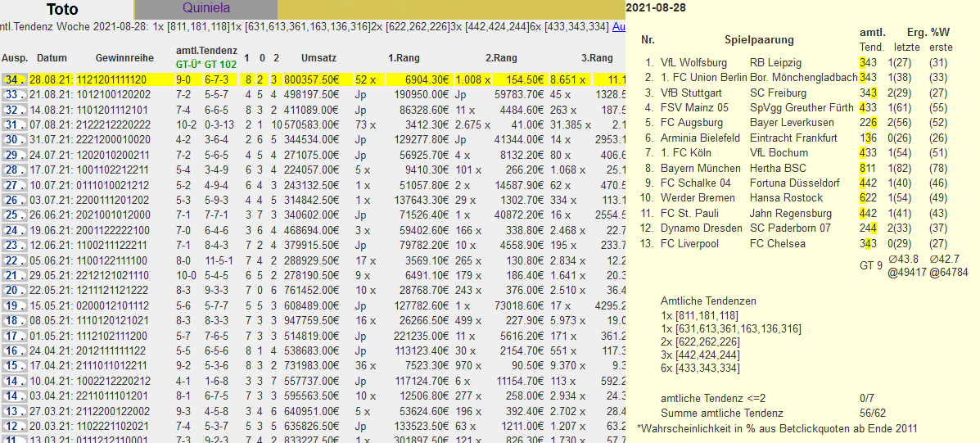Click the GT 9 label
This screenshot has height=443, width=980.
(871, 265)
